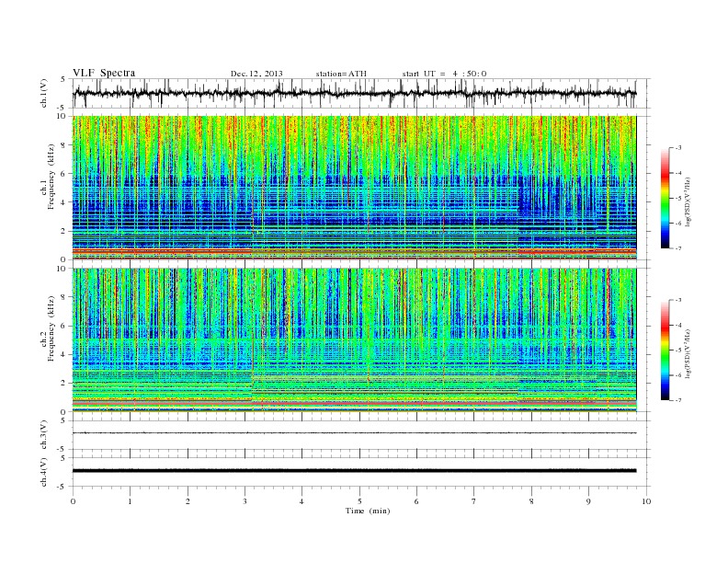Click the ch.2 spectrogram color scale bar
Screen dimensions: 728x563
665,350
